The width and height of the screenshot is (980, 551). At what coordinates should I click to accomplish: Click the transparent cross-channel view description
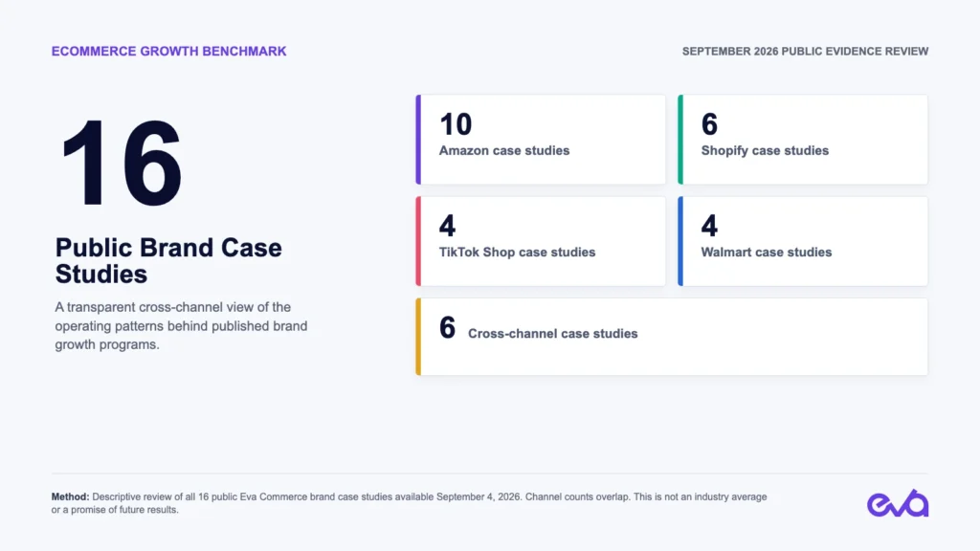pyautogui.click(x=181, y=325)
